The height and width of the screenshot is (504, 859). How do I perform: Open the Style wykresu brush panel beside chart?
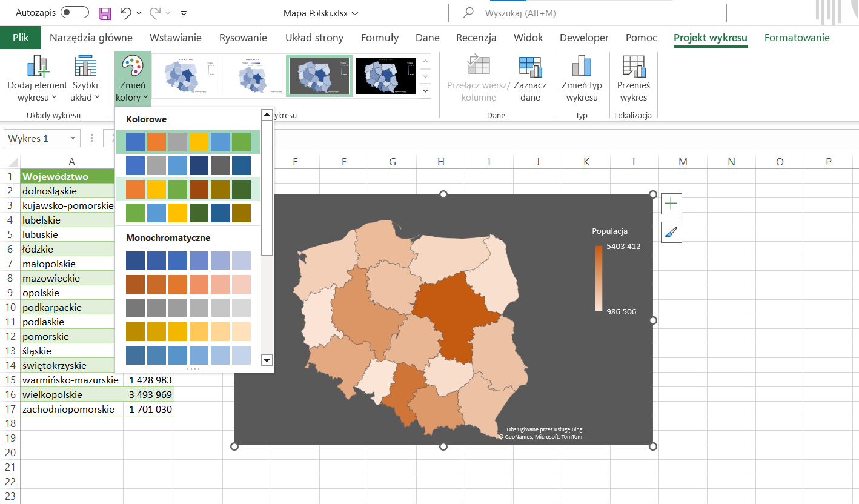click(x=671, y=232)
